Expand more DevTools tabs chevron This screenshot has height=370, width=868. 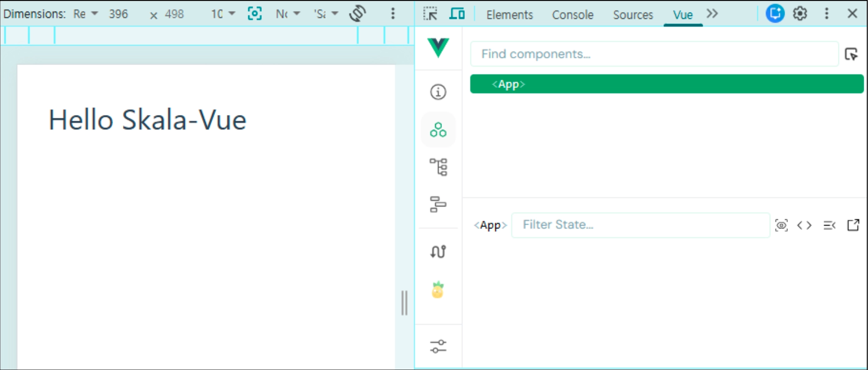click(x=712, y=14)
